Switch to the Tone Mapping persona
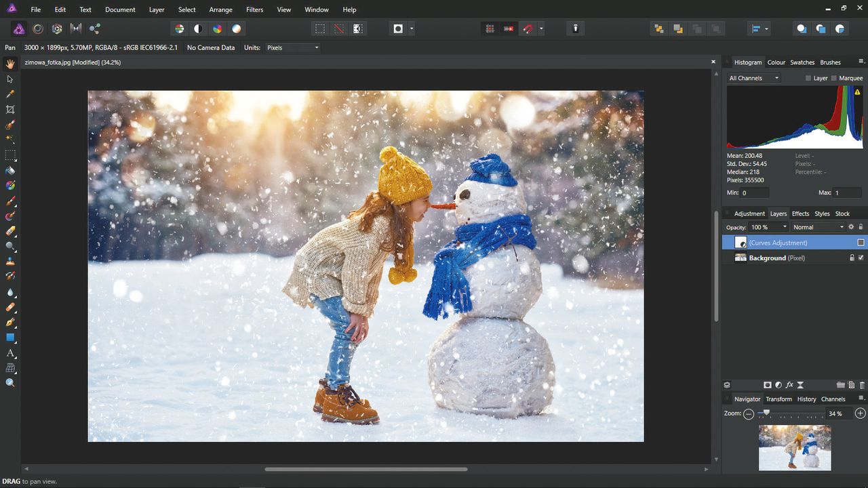Screen dimensions: 868x488 (76, 28)
